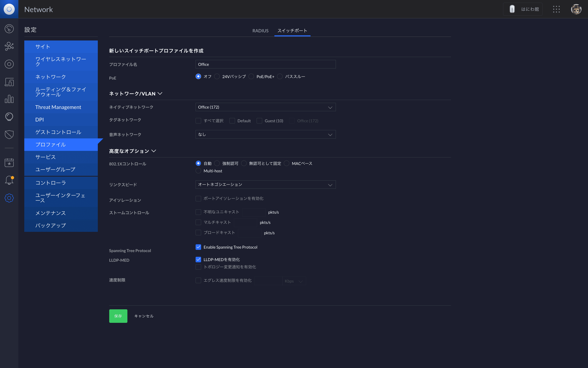Open the Kbps unit dropdown

294,281
